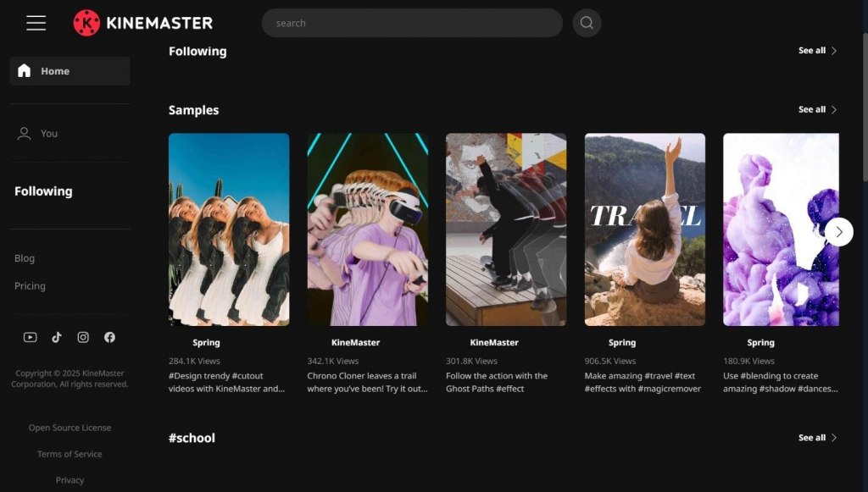Screen dimensions: 868x492
Task: Open KineMaster's Instagram page icon
Action: [83, 337]
